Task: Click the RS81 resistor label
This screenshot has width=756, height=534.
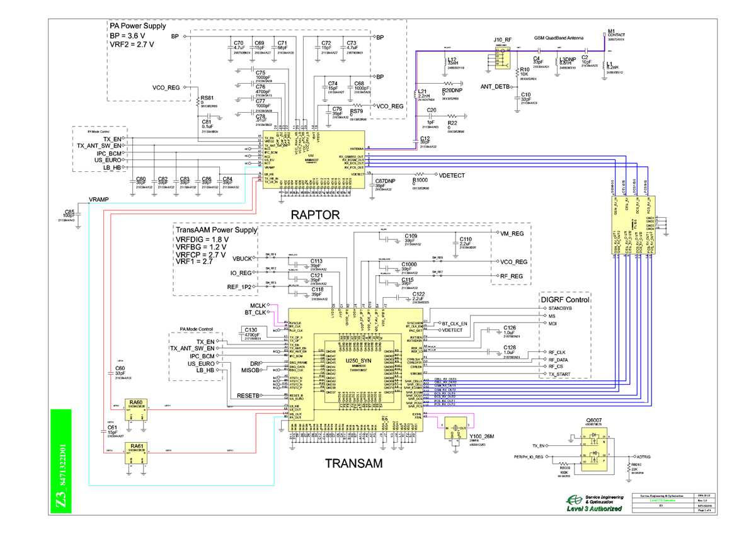Action: (x=207, y=98)
